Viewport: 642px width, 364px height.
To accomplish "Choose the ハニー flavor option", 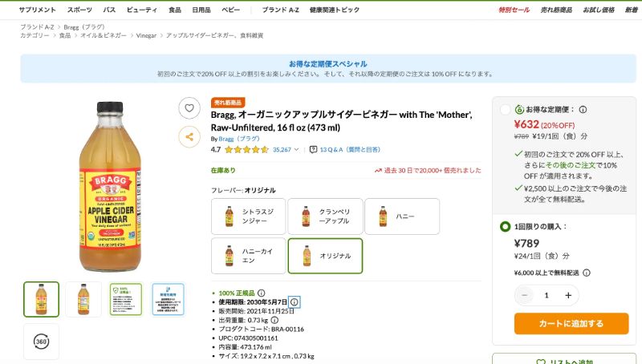I will (x=401, y=216).
